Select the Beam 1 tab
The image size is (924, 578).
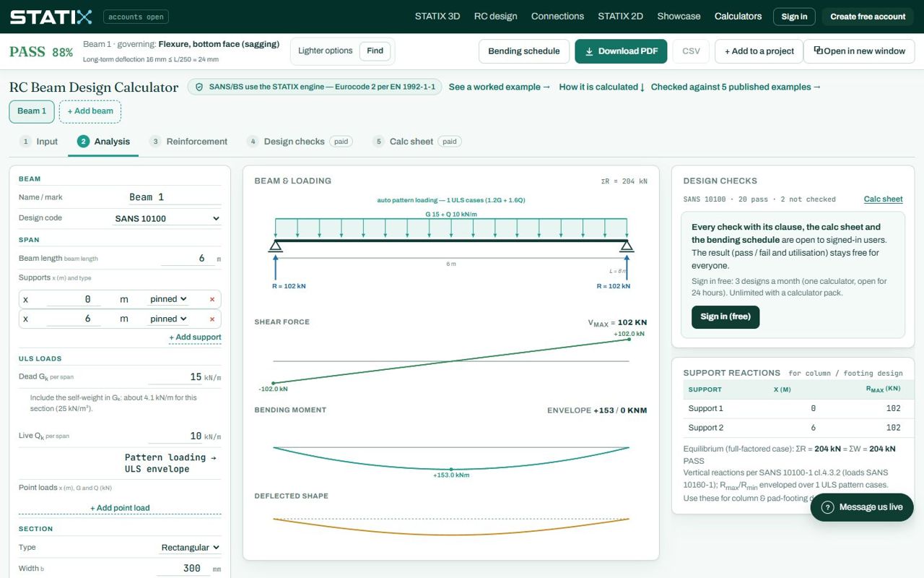click(x=32, y=111)
